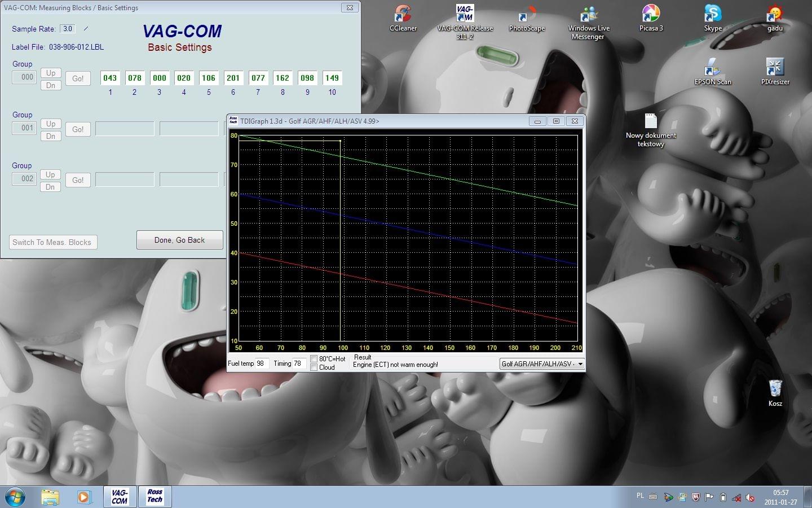Click Up button for Group 000
The height and width of the screenshot is (508, 812).
coord(51,73)
